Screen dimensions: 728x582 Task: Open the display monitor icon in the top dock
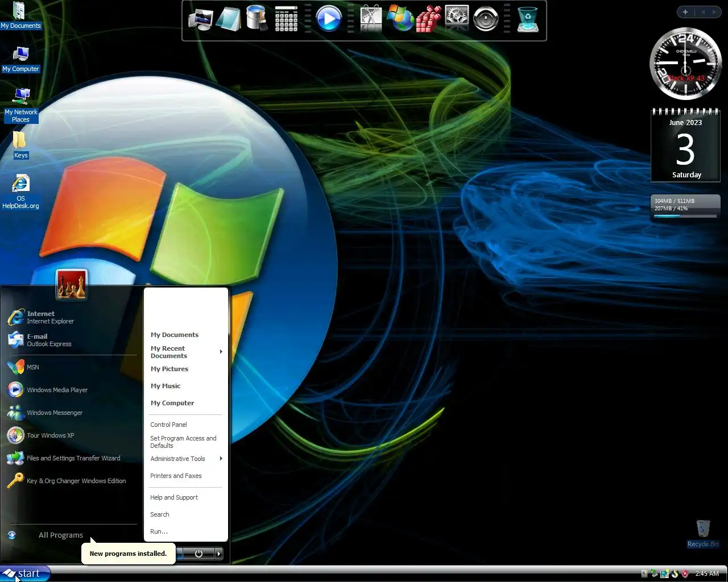(200, 19)
